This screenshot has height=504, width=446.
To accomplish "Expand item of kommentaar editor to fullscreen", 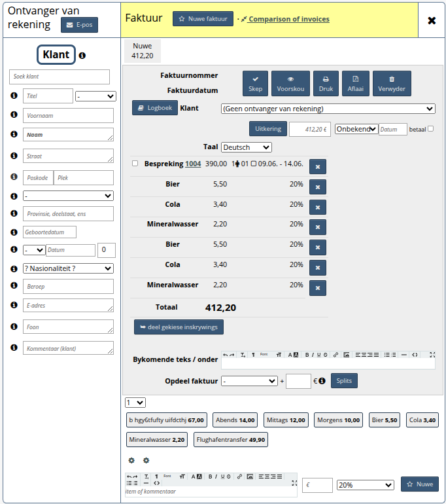I will (294, 483).
